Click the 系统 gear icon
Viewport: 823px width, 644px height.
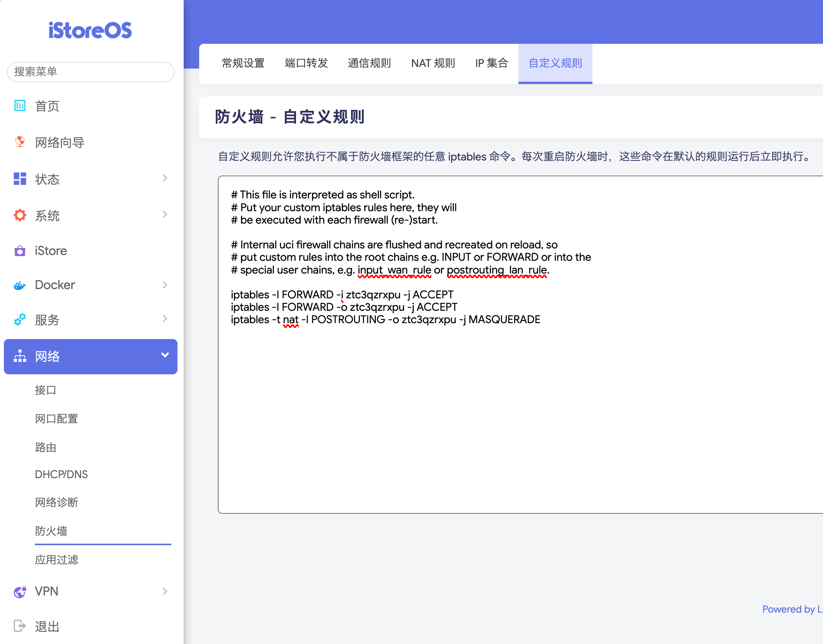point(20,215)
